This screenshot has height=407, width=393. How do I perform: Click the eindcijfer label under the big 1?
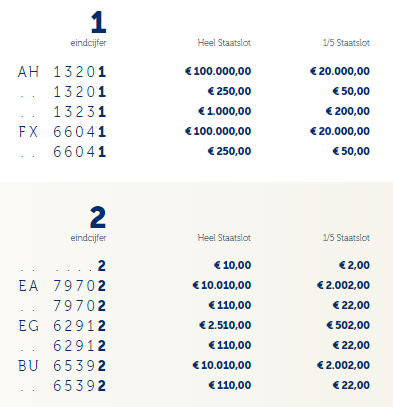click(89, 43)
